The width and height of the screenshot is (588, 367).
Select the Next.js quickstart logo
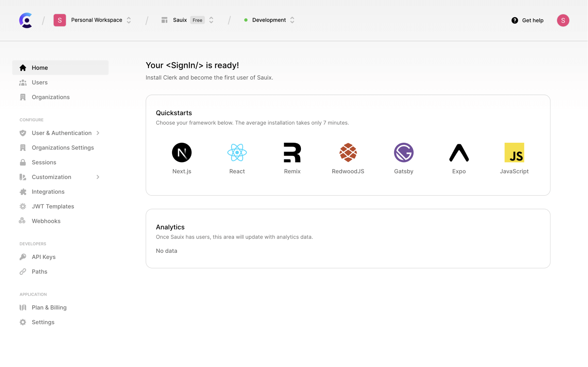click(x=182, y=153)
